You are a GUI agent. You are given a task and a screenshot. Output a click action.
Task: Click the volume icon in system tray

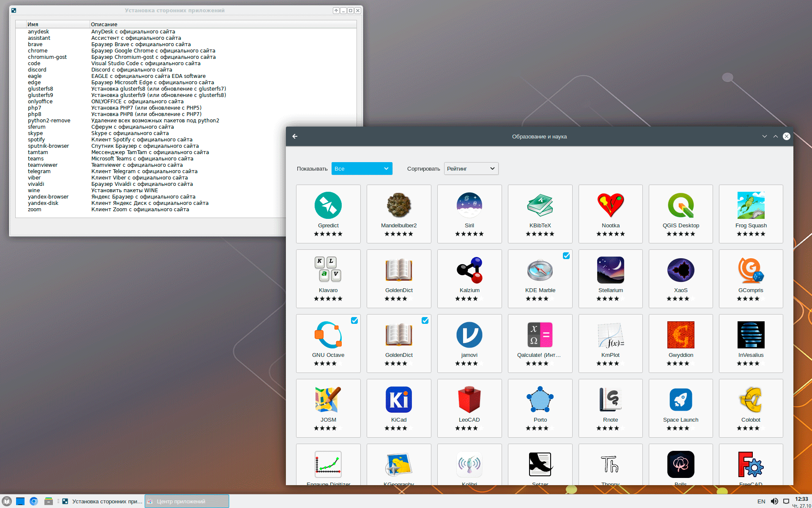pyautogui.click(x=774, y=501)
